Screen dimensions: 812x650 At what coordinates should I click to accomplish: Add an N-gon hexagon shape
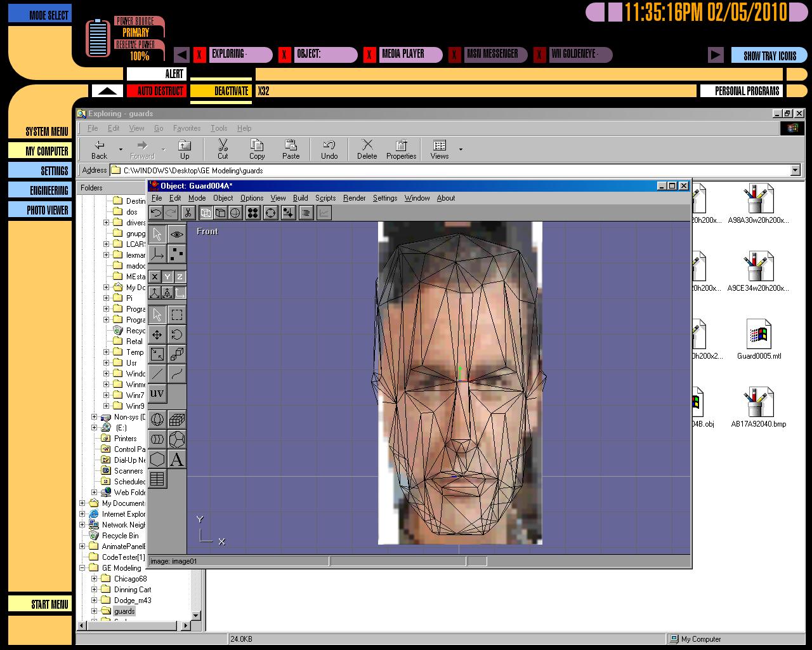click(157, 459)
